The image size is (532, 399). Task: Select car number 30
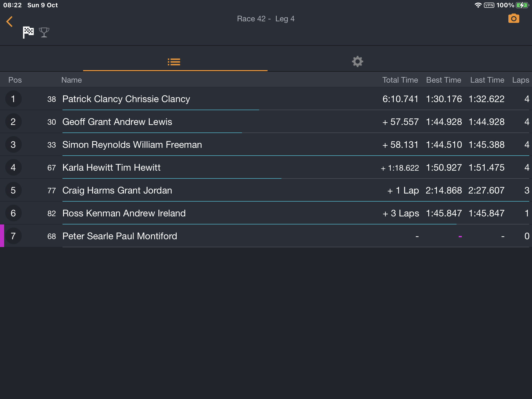(x=52, y=122)
